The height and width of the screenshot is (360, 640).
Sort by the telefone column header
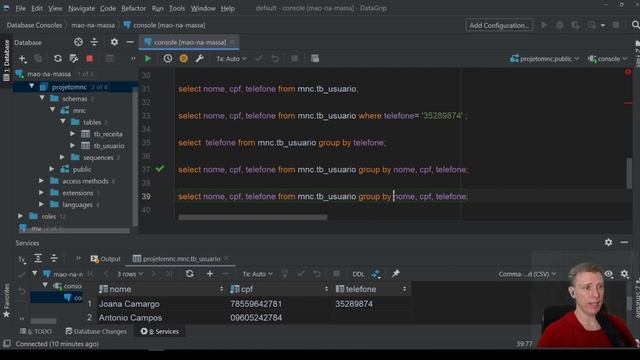pyautogui.click(x=371, y=289)
